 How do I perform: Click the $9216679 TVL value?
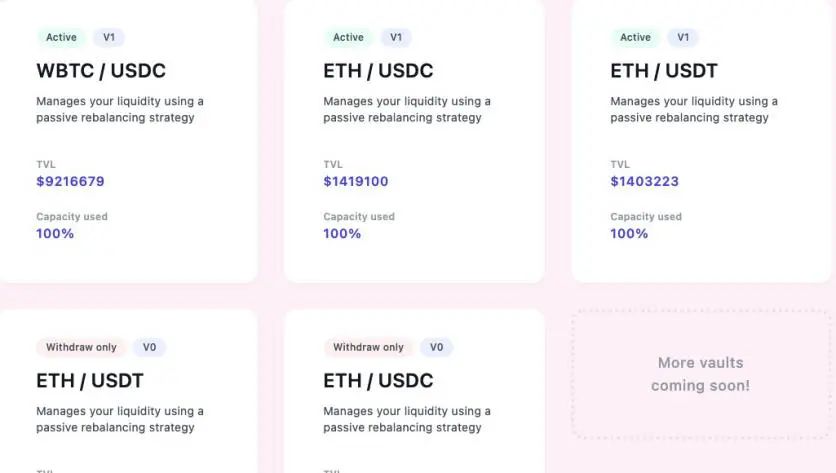pos(70,182)
